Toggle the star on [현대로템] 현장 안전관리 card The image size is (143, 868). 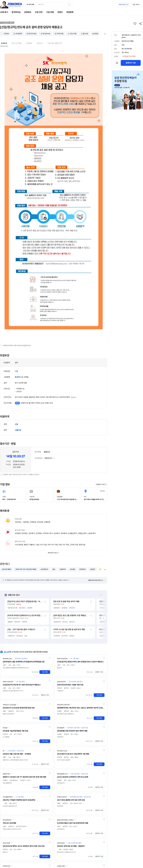coord(104,727)
